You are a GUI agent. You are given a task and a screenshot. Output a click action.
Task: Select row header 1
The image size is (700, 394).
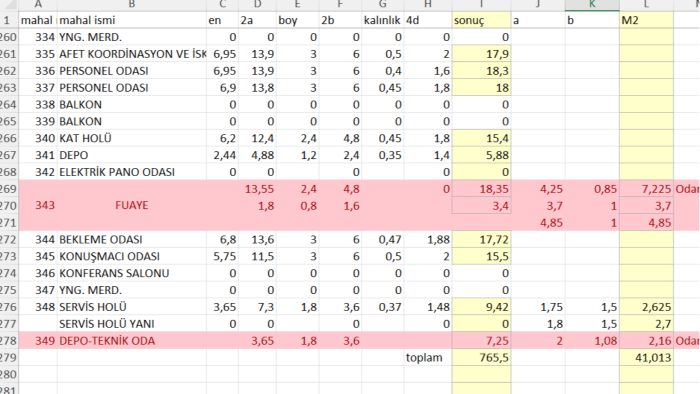click(x=9, y=20)
